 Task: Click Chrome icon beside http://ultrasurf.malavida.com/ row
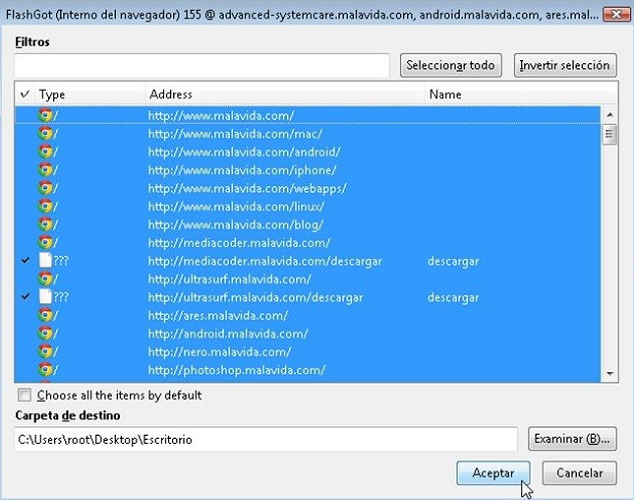coord(45,279)
